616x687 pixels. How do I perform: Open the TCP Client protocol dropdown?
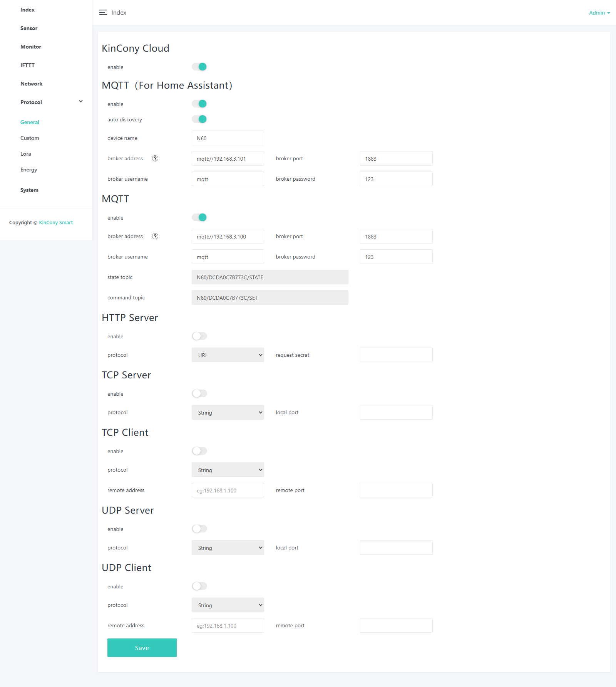pyautogui.click(x=228, y=470)
